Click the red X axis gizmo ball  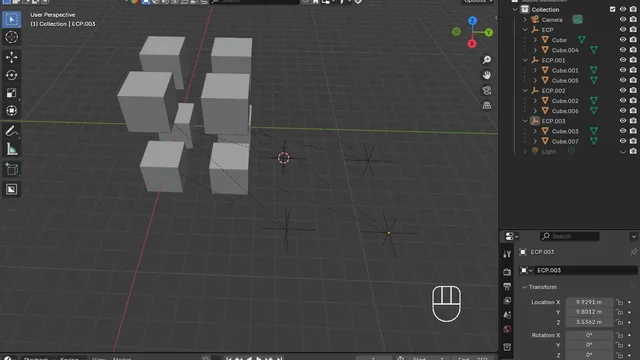pyautogui.click(x=472, y=44)
